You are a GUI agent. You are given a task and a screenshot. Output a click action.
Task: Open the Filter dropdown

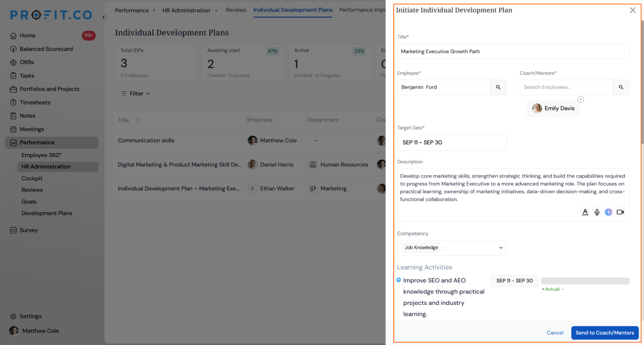[x=135, y=94]
